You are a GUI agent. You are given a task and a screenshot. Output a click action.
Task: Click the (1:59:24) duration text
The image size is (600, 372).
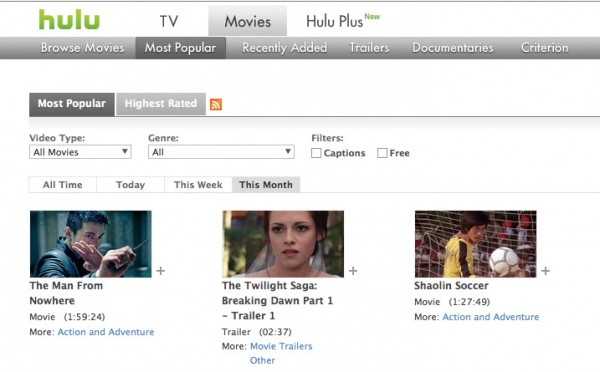[84, 317]
